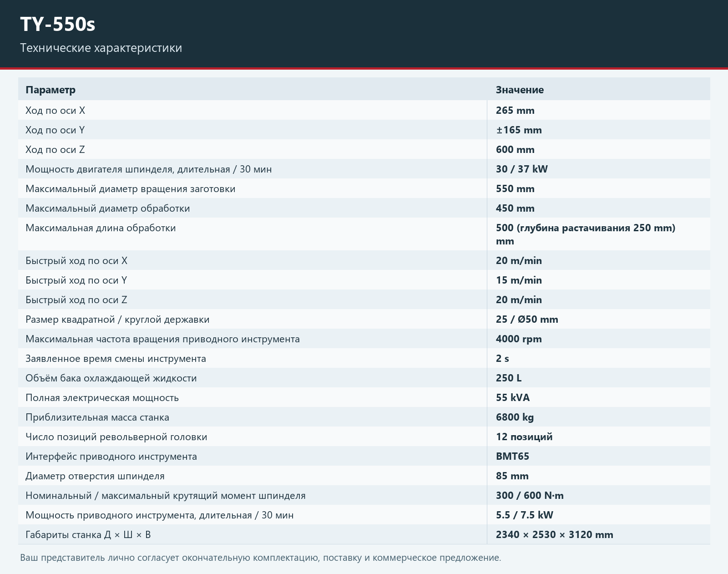Click the 'Ход по оси Z' parameter

[x=55, y=149]
